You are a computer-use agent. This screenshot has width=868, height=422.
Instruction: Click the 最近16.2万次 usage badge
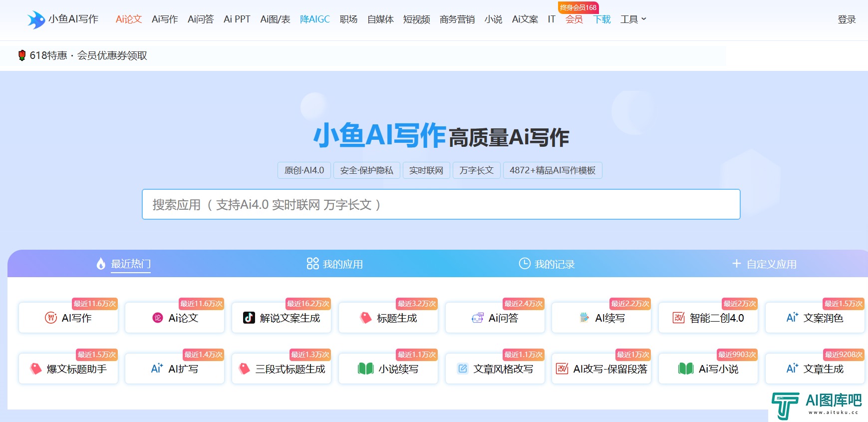coord(308,304)
